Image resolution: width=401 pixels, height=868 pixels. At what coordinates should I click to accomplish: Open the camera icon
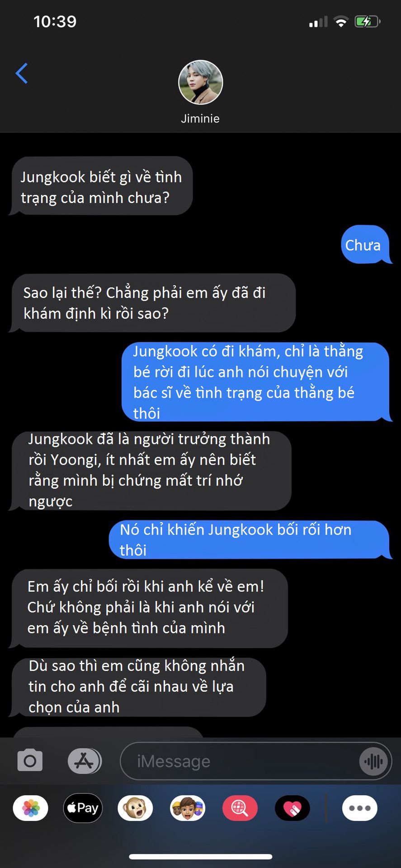[x=30, y=761]
